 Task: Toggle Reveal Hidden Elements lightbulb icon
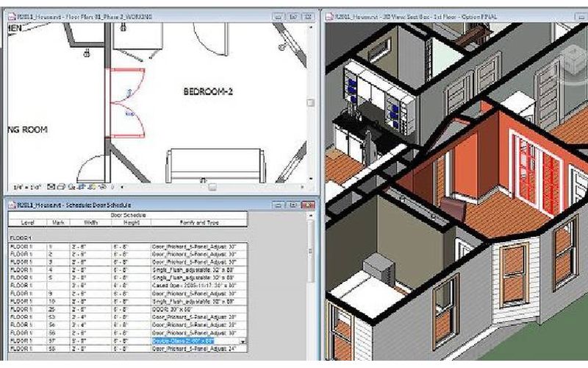(112, 187)
